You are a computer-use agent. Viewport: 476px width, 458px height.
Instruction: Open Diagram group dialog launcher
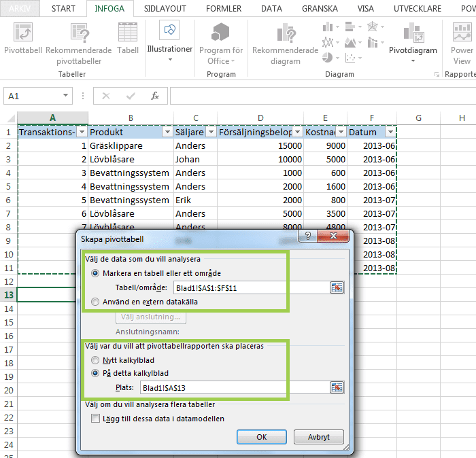[437, 74]
